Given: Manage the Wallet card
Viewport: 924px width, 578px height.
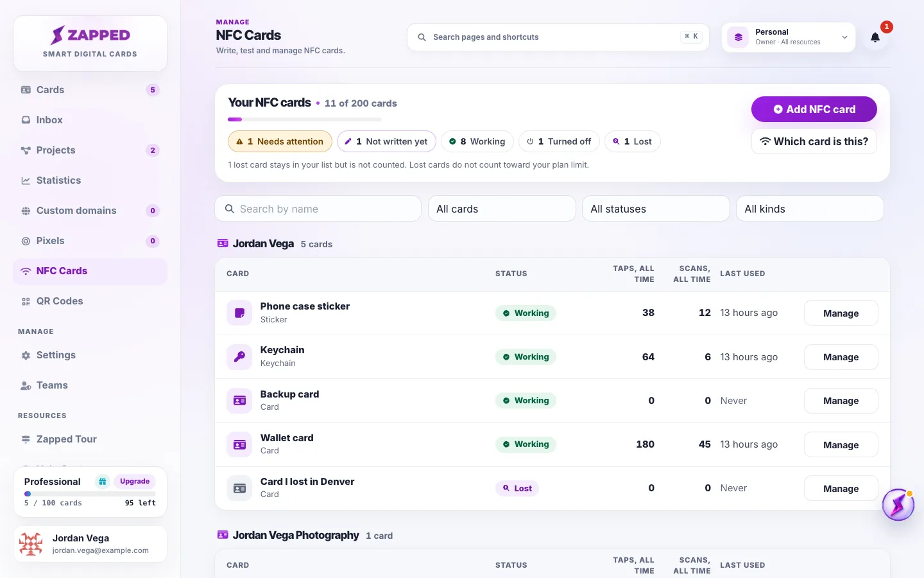Looking at the screenshot, I should tap(841, 444).
